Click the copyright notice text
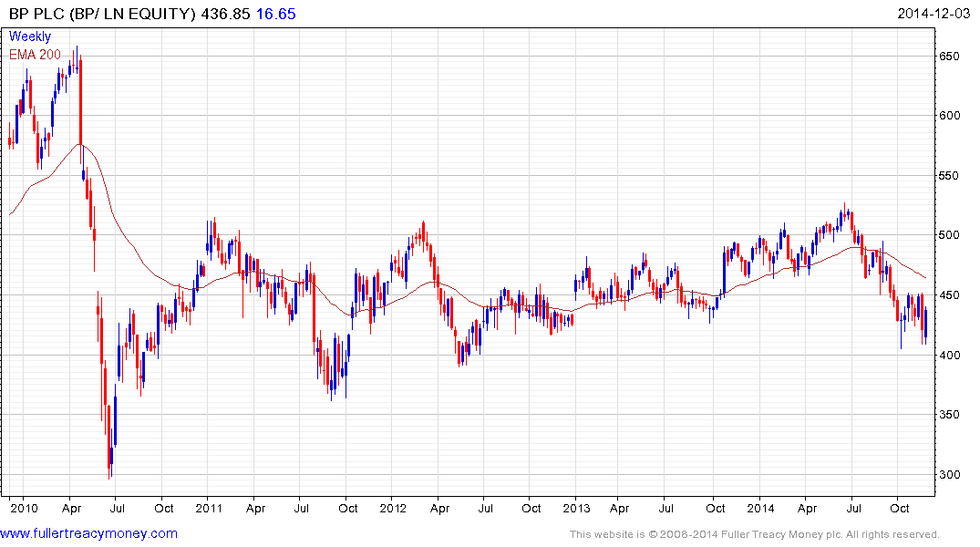The width and height of the screenshot is (980, 547). click(755, 534)
